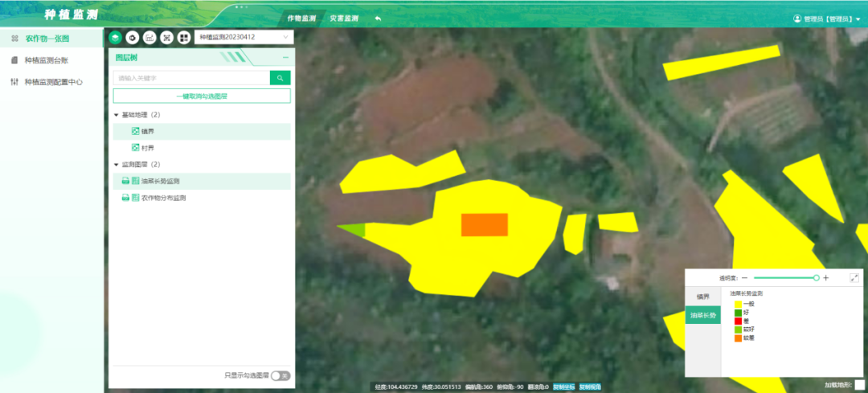Click the transparency slider handle

[816, 277]
